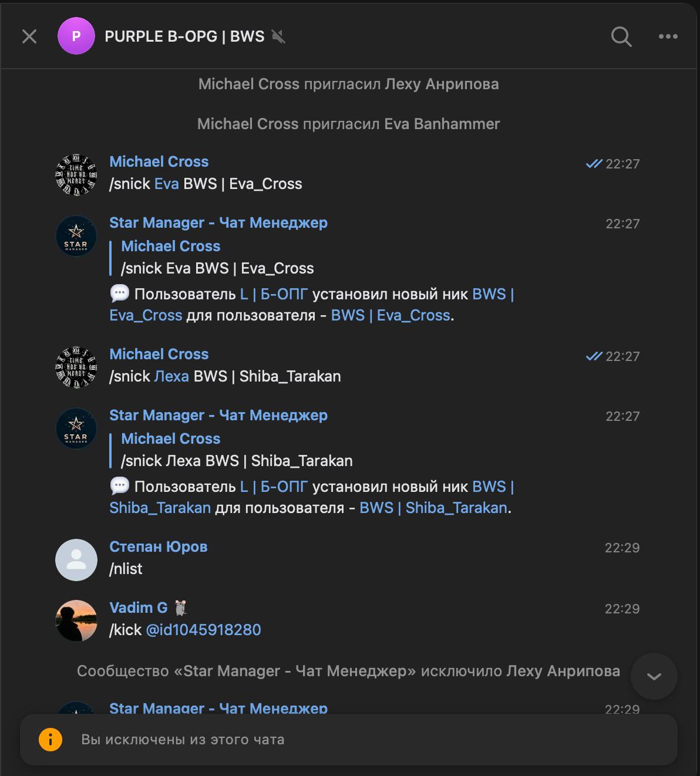The width and height of the screenshot is (700, 776).
Task: Jump to quoted reply /snick Леха BWS | Shiba_Tarakan
Action: coord(237,450)
